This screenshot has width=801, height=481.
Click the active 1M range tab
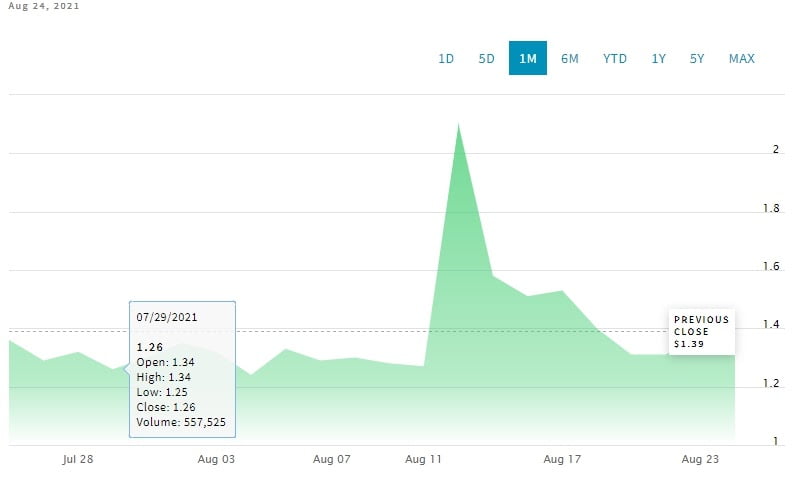point(527,58)
